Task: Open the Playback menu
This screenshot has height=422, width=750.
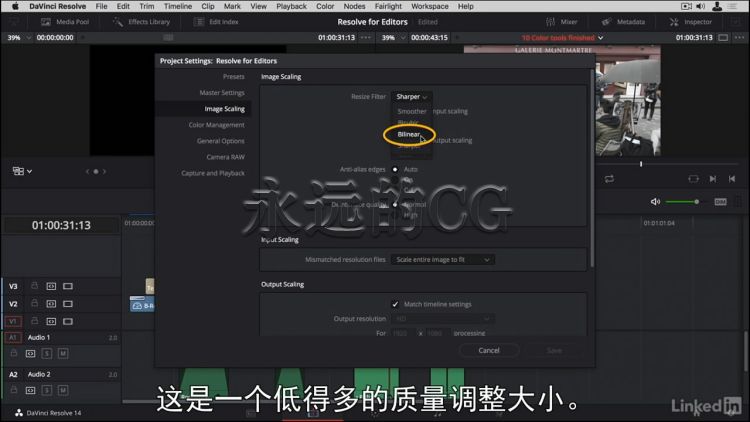Action: pyautogui.click(x=291, y=6)
